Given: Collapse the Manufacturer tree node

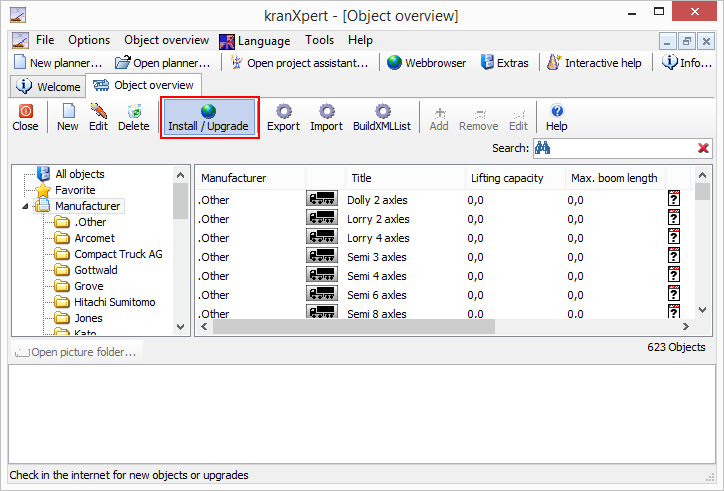Looking at the screenshot, I should (x=25, y=207).
